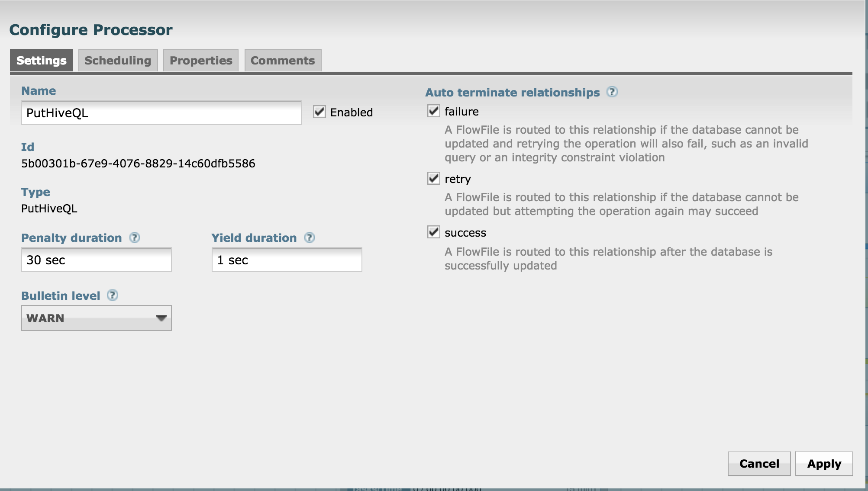Image resolution: width=868 pixels, height=491 pixels.
Task: Switch to the Properties tab
Action: [200, 60]
